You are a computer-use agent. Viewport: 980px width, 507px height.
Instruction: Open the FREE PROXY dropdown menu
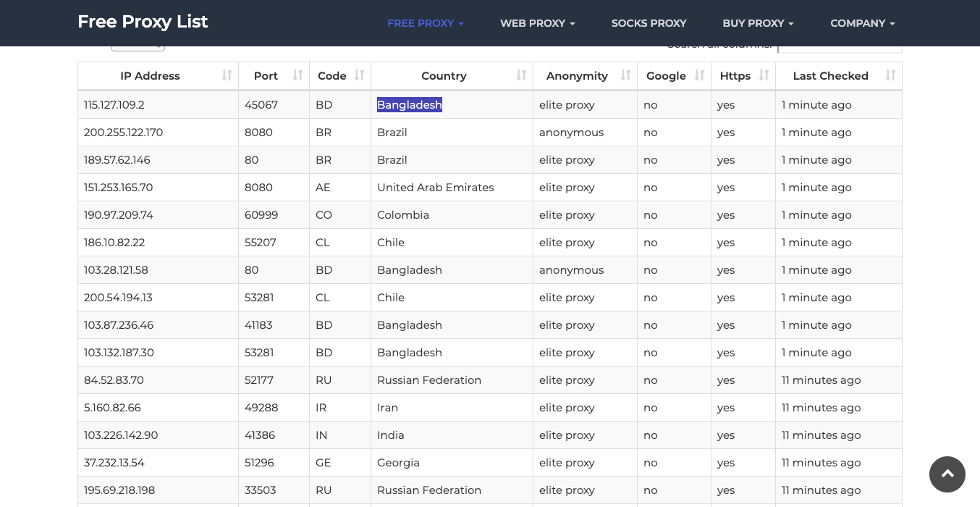[426, 23]
